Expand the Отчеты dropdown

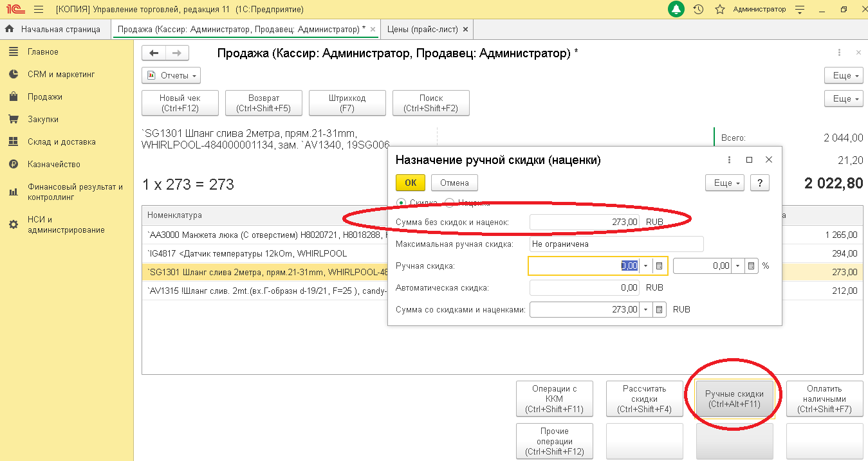(x=171, y=75)
